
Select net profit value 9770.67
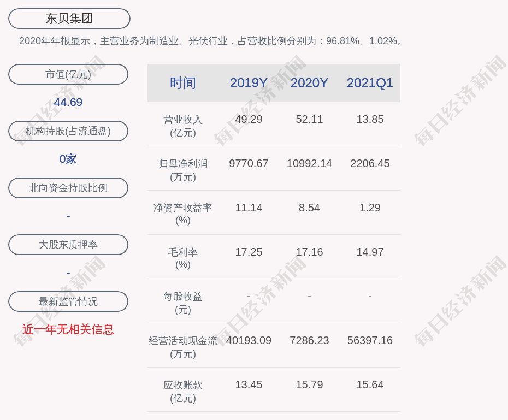(249, 163)
